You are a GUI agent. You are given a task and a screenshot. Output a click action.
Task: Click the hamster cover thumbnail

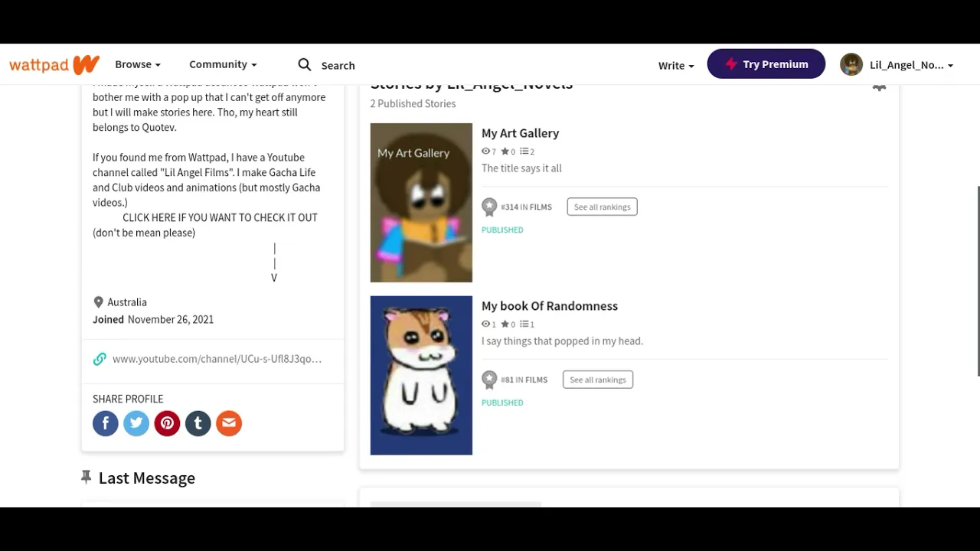tap(421, 376)
